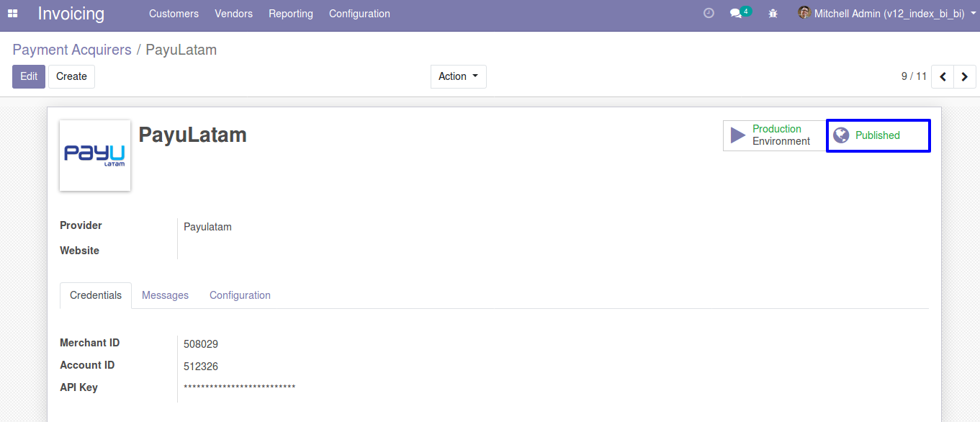Click the 9 / 11 pager counter
Viewport: 980px width, 422px height.
pos(914,76)
